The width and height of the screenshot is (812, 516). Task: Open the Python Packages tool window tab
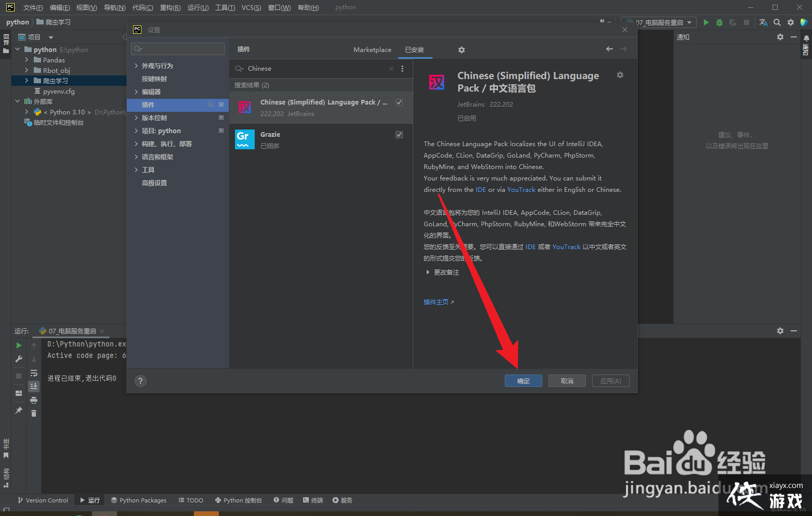click(x=139, y=500)
